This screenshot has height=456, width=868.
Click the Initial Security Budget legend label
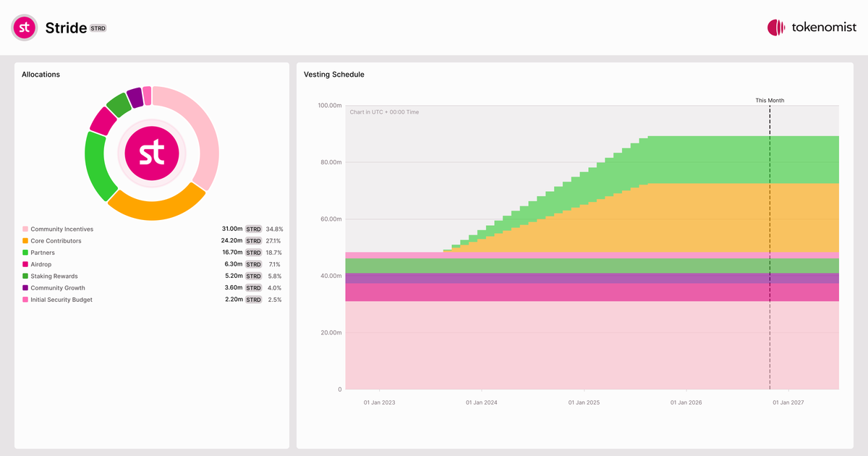coord(61,299)
